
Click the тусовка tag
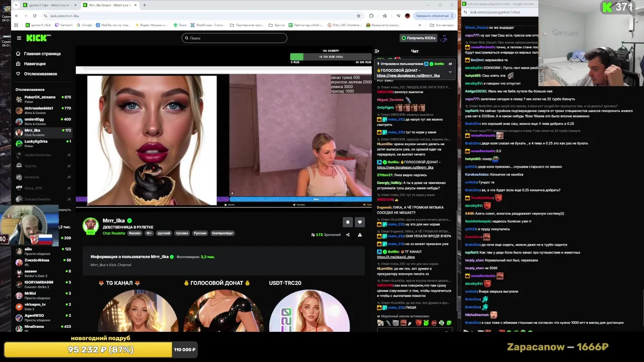[182, 233]
